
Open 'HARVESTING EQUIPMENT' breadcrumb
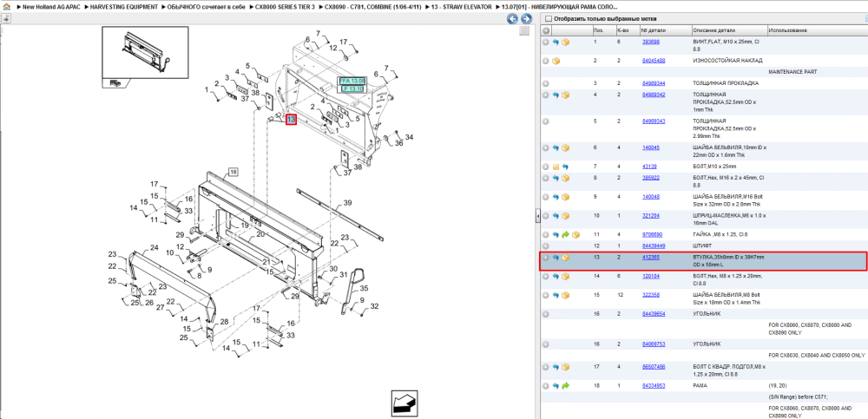pyautogui.click(x=125, y=7)
